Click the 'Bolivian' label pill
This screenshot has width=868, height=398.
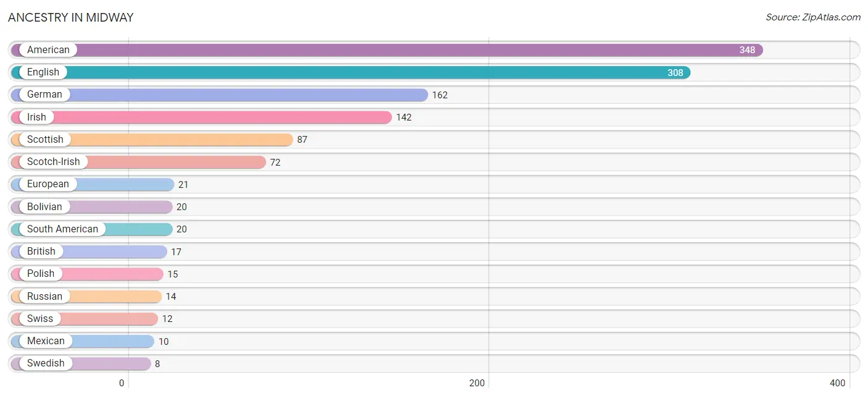click(x=44, y=206)
